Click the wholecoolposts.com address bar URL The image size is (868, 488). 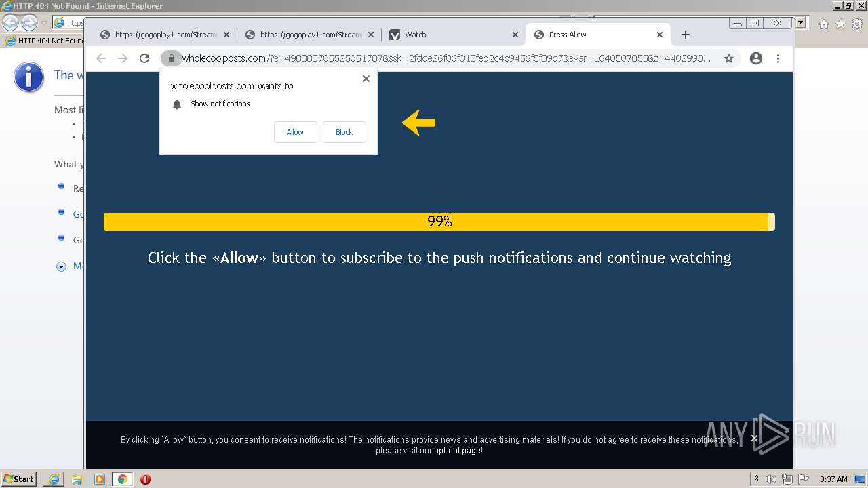click(446, 58)
